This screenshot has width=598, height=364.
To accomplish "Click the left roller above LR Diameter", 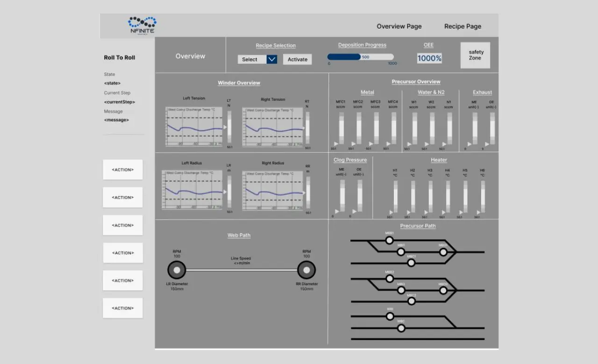I will pos(177,270).
